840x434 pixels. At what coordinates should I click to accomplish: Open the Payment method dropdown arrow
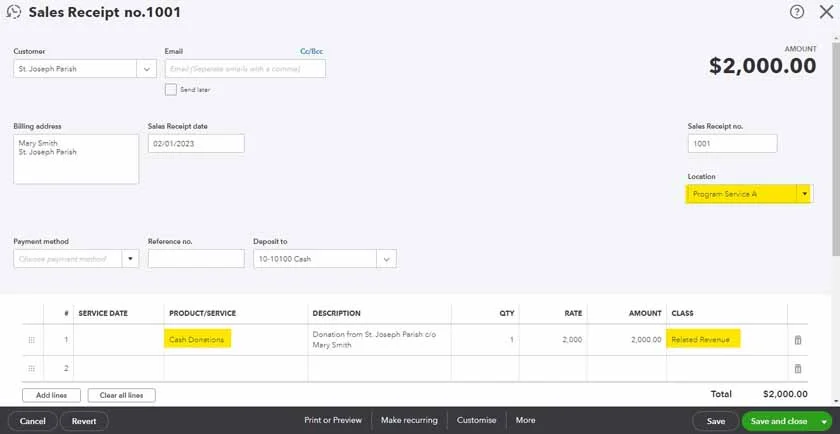[x=130, y=259]
